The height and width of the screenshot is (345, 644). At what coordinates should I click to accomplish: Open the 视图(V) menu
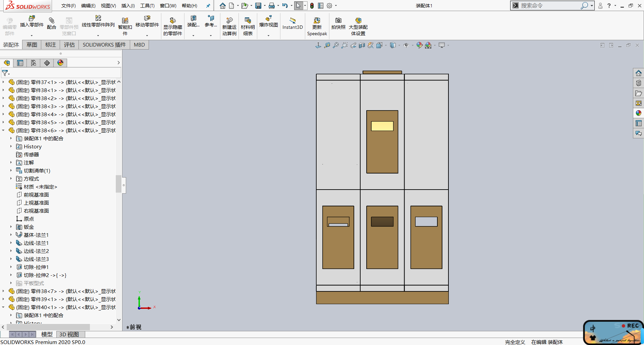(x=108, y=6)
